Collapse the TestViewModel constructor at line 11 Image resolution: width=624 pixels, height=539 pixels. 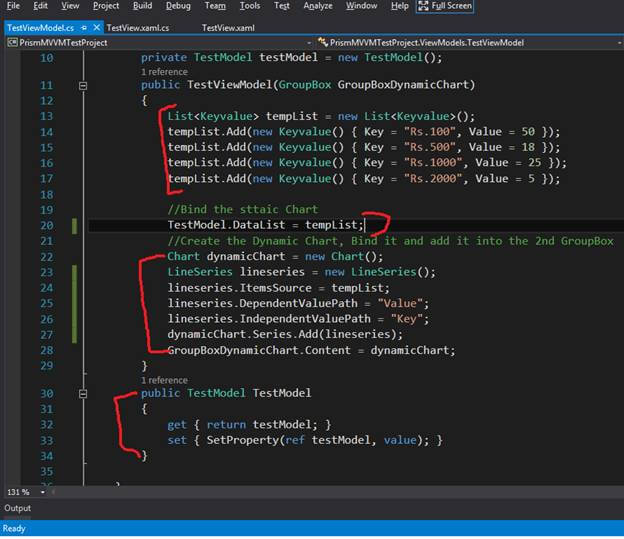83,85
